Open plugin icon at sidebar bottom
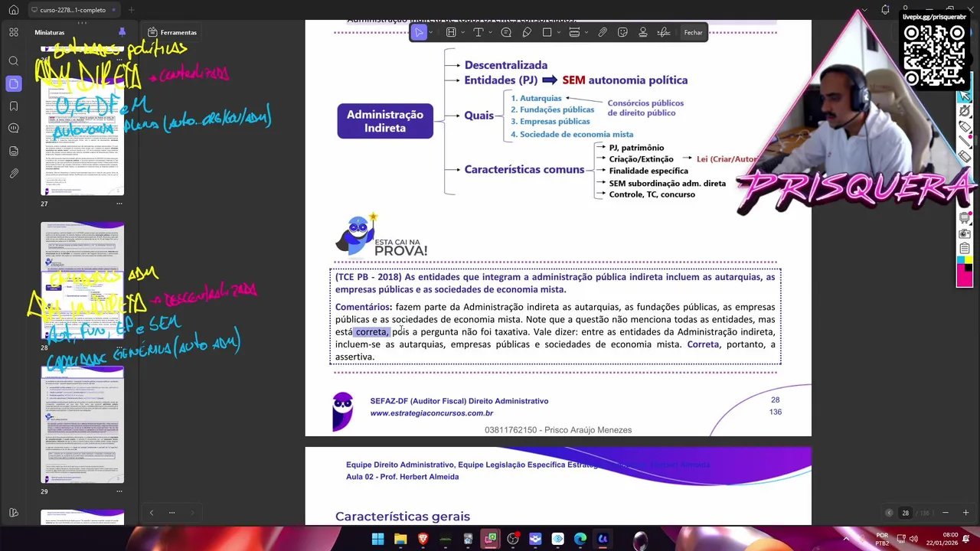Screen dimensions: 980x551 click(14, 513)
